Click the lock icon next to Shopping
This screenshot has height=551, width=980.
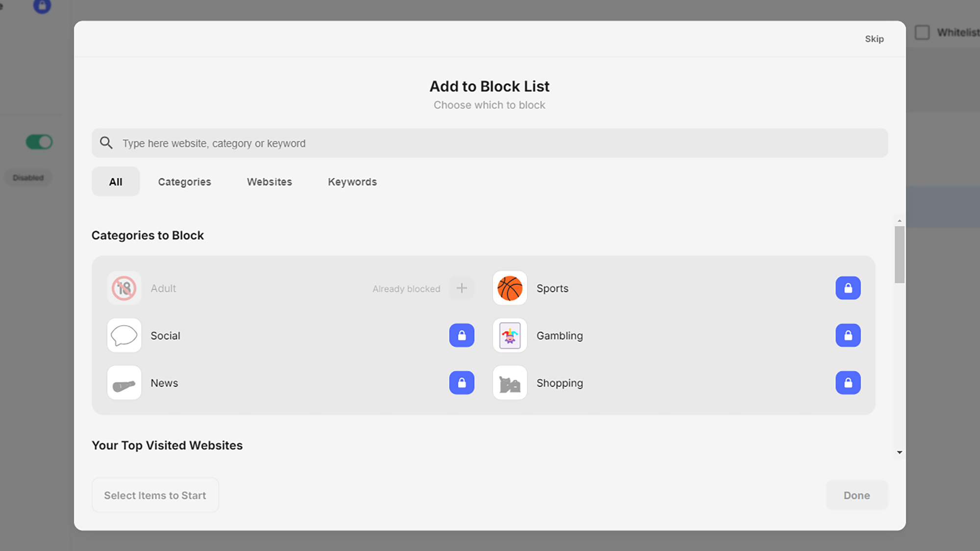(x=848, y=382)
